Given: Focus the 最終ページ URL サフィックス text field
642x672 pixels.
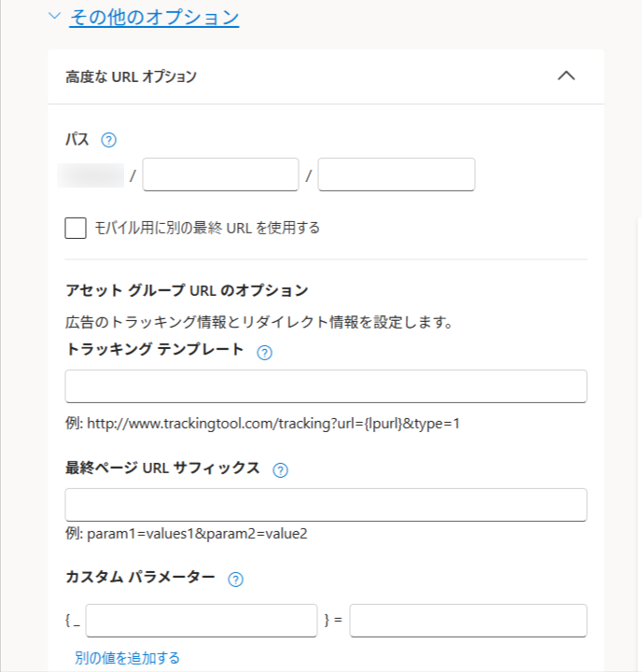Looking at the screenshot, I should coord(326,505).
